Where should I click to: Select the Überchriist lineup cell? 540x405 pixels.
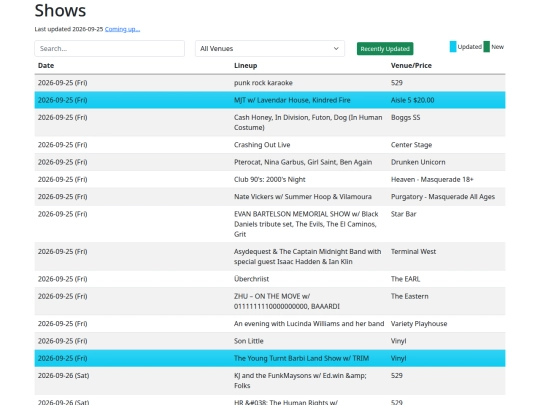(x=251, y=279)
